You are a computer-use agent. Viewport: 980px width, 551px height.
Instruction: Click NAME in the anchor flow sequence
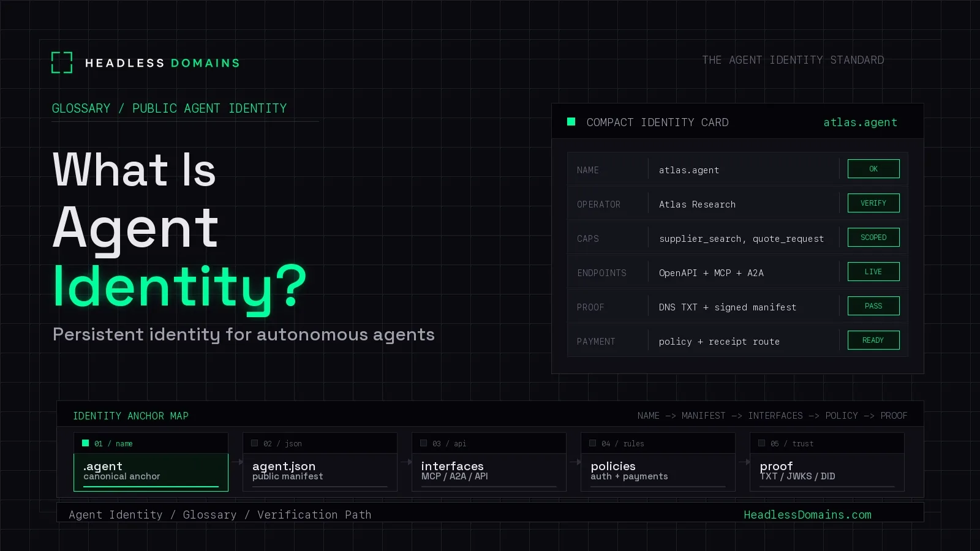coord(648,416)
